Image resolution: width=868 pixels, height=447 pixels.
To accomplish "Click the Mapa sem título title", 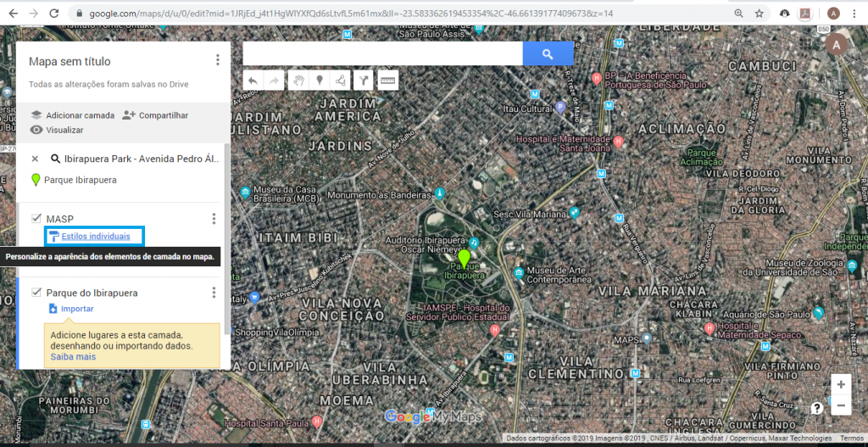I will coord(70,61).
